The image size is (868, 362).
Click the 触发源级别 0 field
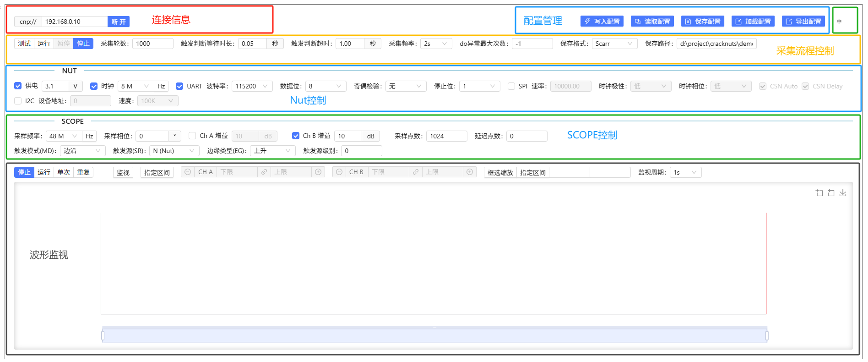[x=362, y=151]
